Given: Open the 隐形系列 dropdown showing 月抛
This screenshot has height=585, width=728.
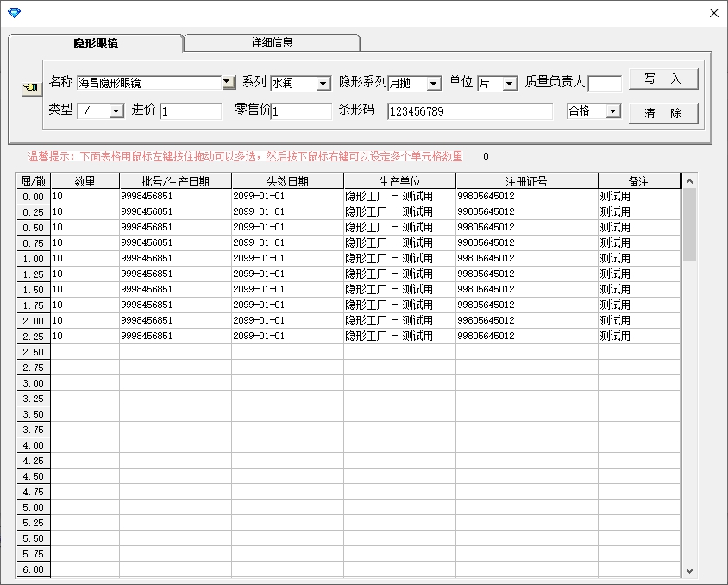Looking at the screenshot, I should click(433, 84).
